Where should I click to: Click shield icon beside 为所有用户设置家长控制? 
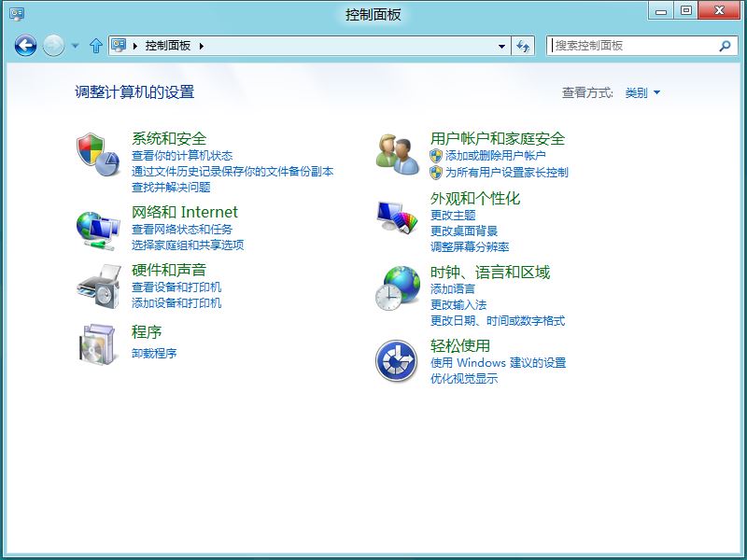click(436, 173)
